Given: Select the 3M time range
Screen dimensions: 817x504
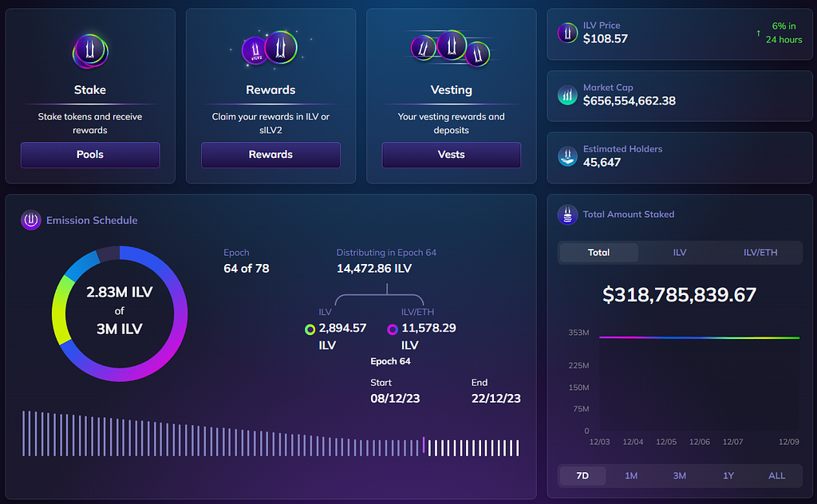Looking at the screenshot, I should click(x=680, y=475).
